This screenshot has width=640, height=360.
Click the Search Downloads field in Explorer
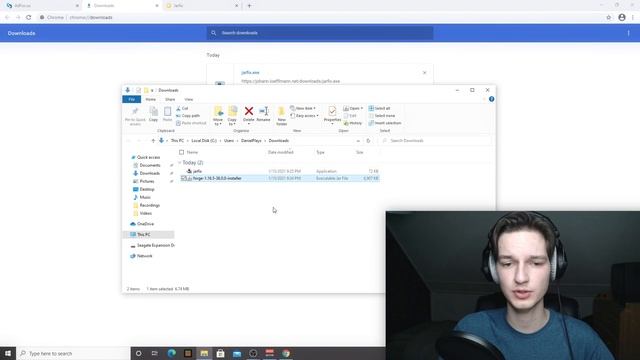(435, 140)
